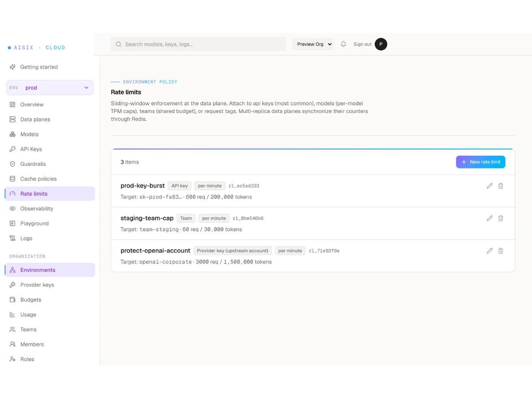Image resolution: width=532 pixels, height=399 pixels.
Task: Open Roles from sidebar
Action: coord(50,359)
